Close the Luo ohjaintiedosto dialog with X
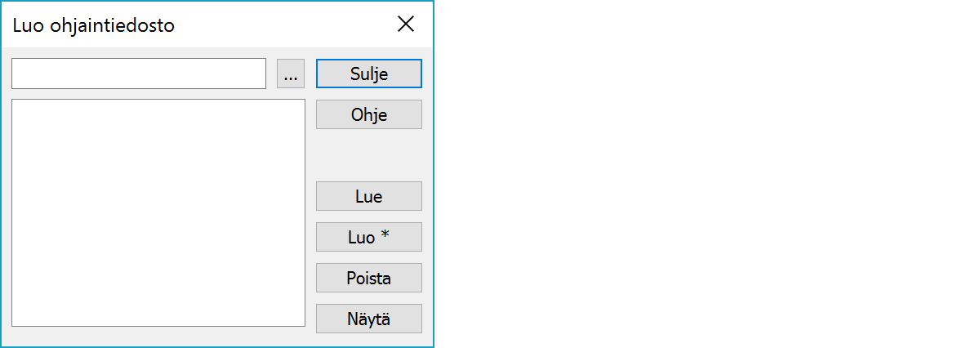Screen dimensions: 980x348 pos(406,25)
